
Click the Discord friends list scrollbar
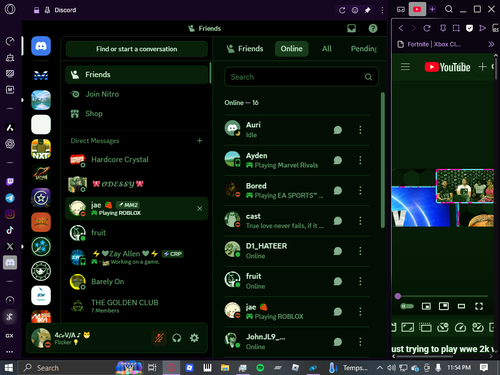pyautogui.click(x=383, y=160)
